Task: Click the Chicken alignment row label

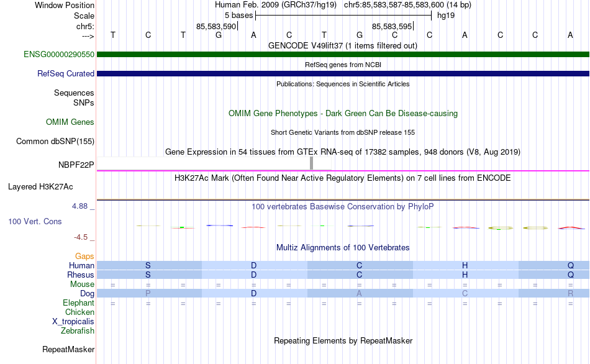Action: (x=79, y=312)
